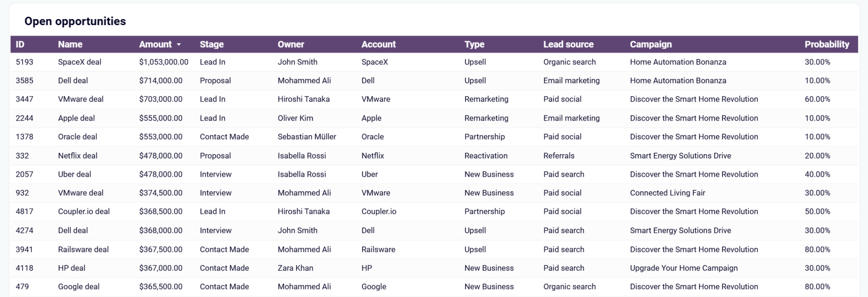The image size is (868, 297).
Task: Click the 50.00% probability cell
Action: [x=817, y=212]
